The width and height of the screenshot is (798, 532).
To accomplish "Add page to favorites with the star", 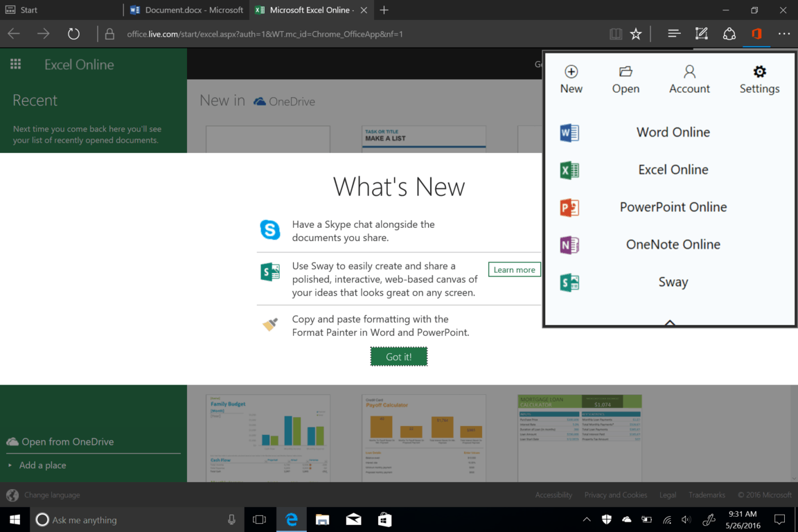I will [x=636, y=34].
